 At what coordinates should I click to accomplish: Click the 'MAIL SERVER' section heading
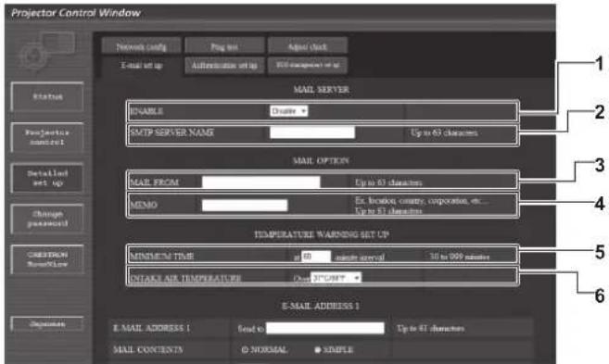tap(322, 89)
